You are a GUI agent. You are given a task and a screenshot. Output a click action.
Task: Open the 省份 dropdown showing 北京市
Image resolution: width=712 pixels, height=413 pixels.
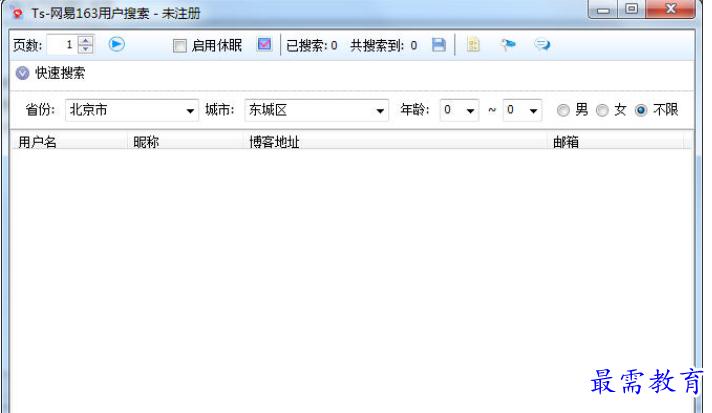[x=132, y=110]
